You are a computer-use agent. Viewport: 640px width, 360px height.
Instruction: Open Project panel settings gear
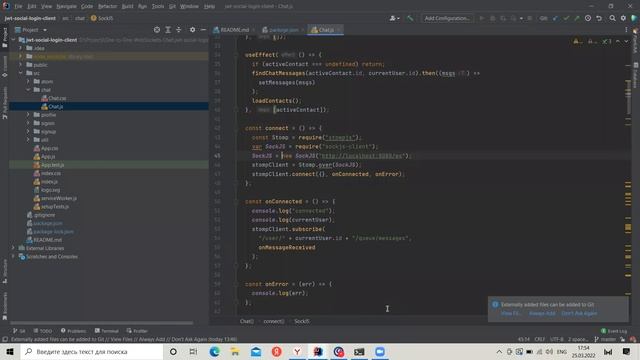[192, 30]
